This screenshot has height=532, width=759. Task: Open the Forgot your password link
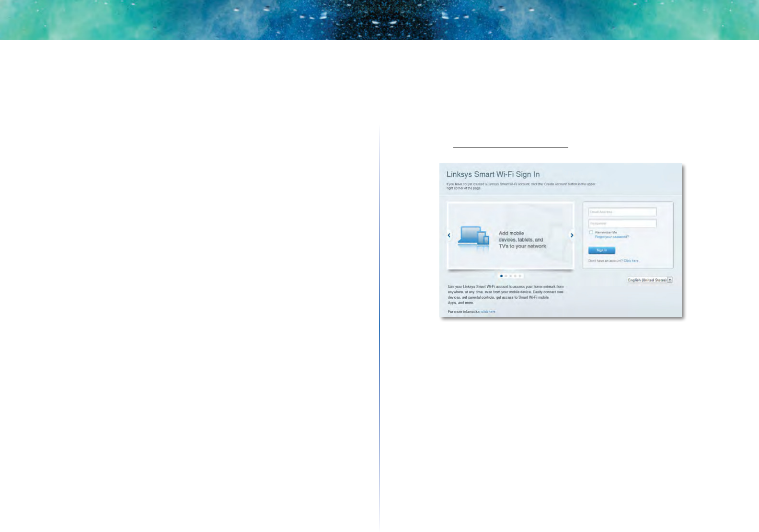(611, 237)
